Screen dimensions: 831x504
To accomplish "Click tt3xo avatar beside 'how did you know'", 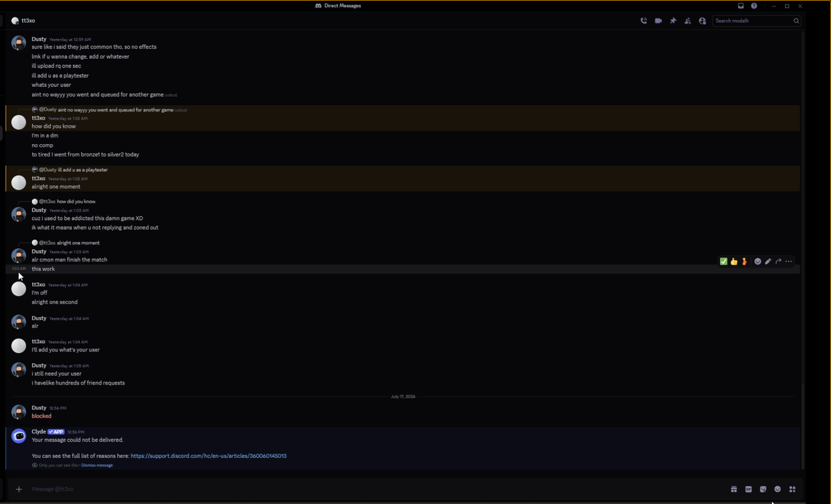I will 19,122.
